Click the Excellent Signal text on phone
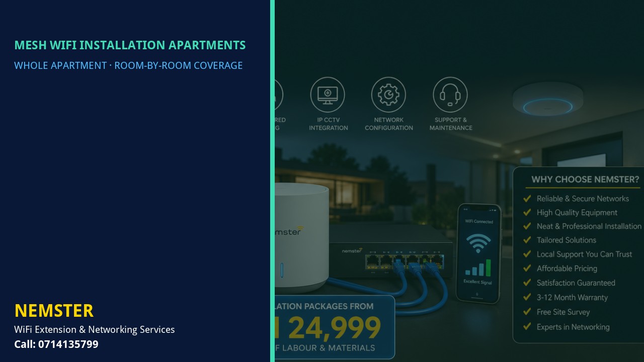Image resolution: width=644 pixels, height=362 pixels. [478, 282]
